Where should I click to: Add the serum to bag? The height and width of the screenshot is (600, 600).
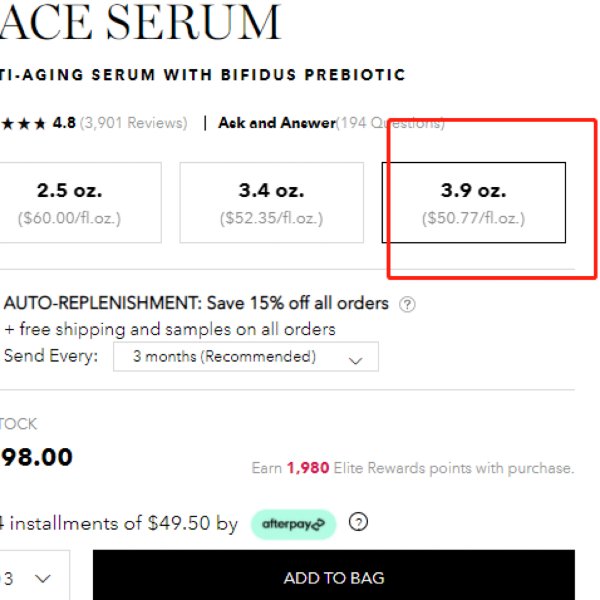tap(334, 576)
